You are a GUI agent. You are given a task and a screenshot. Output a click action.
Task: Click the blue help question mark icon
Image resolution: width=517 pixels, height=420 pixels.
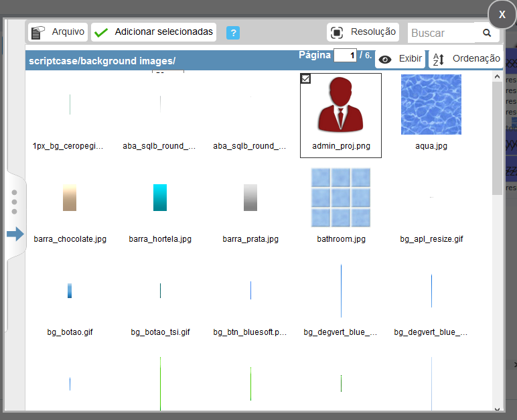[x=233, y=33]
